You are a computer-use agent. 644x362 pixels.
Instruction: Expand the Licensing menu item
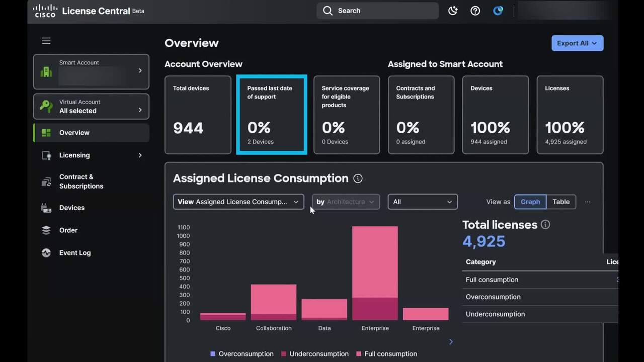click(91, 155)
